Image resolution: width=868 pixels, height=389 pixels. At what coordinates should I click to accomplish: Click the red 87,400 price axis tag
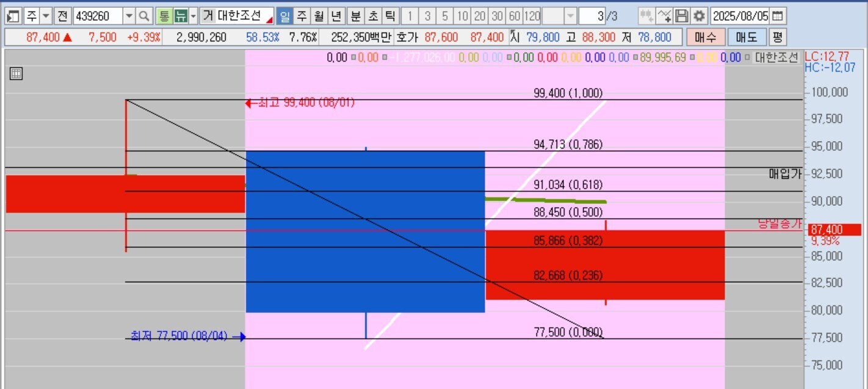[834, 230]
